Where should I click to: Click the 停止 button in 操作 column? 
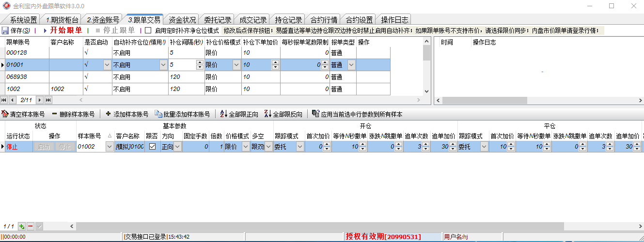[65, 147]
